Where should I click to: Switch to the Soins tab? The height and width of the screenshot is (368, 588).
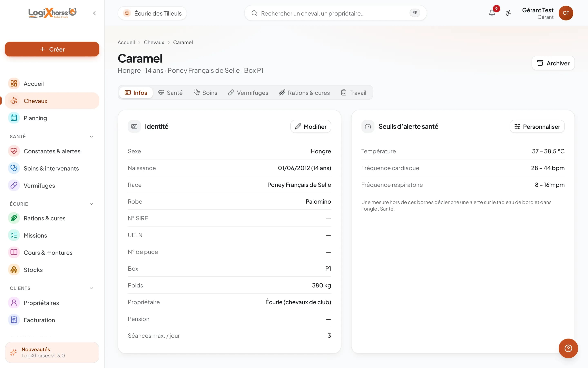point(205,93)
